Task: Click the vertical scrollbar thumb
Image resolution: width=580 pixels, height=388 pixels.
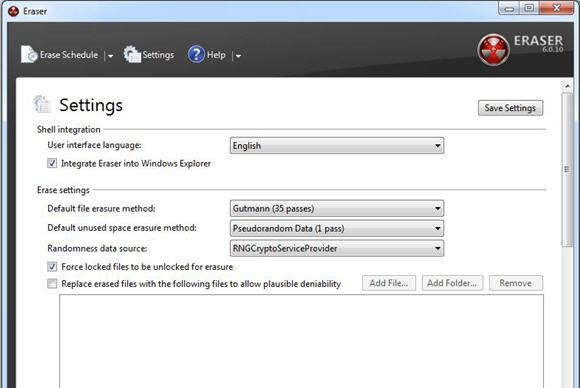Action: 567,169
